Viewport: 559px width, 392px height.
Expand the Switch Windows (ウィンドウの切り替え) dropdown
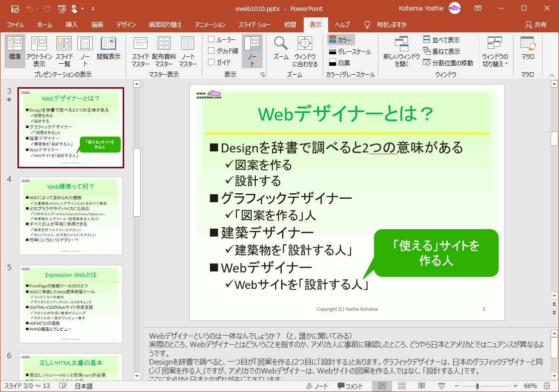(495, 51)
